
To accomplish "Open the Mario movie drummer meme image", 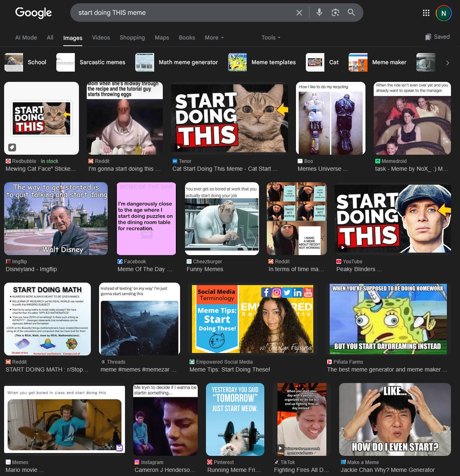I will 65,419.
